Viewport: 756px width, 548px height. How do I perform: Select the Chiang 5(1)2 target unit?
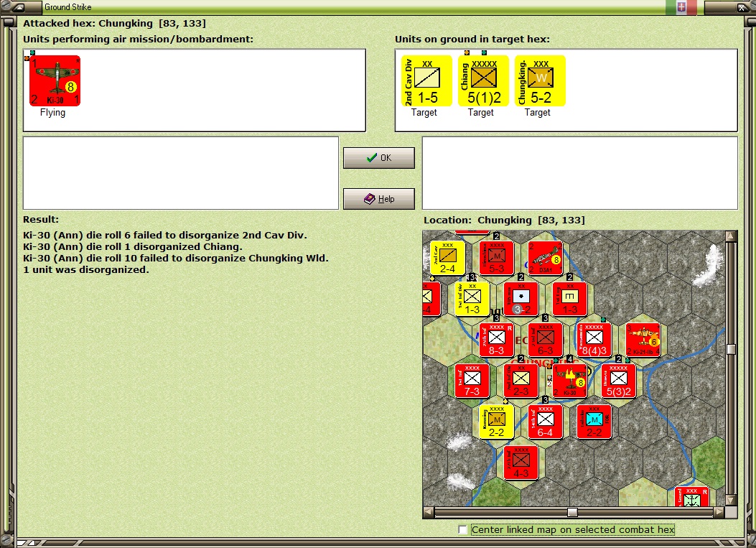click(x=484, y=80)
